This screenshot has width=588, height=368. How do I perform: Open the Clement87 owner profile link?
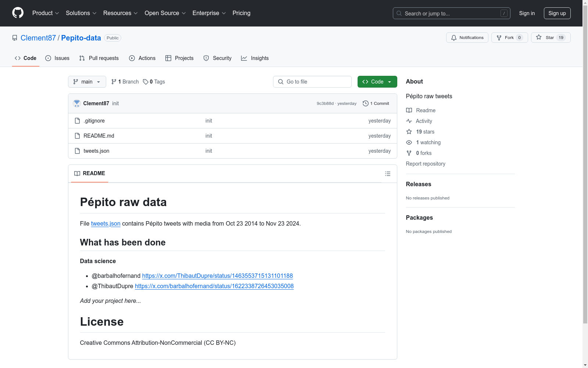[38, 38]
